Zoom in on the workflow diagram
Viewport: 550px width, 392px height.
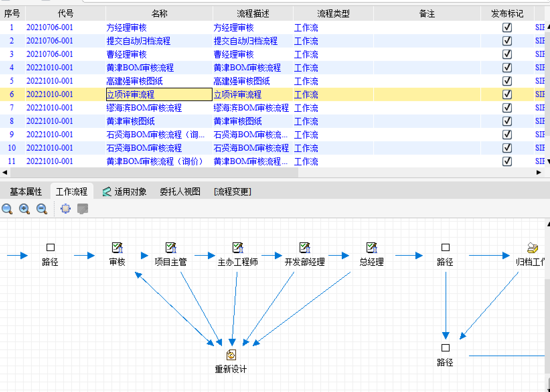coord(24,209)
